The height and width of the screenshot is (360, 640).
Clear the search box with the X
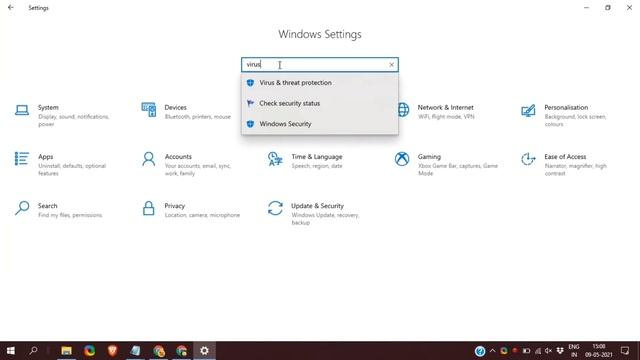(x=391, y=64)
